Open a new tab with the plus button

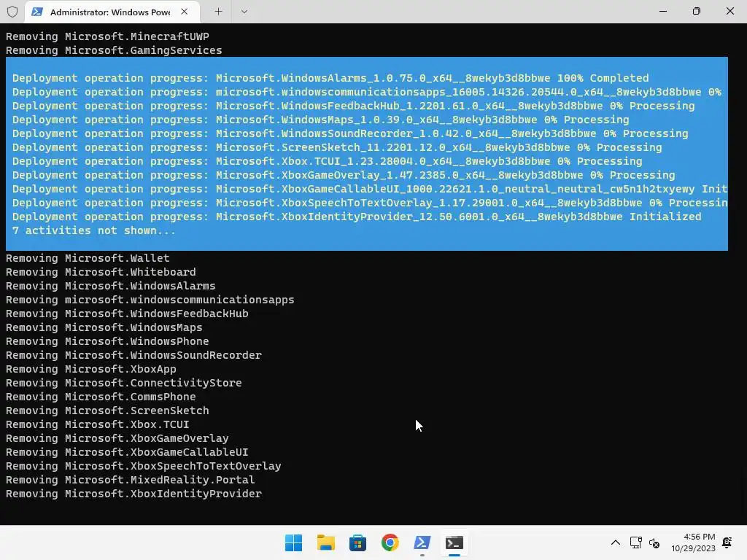218,12
